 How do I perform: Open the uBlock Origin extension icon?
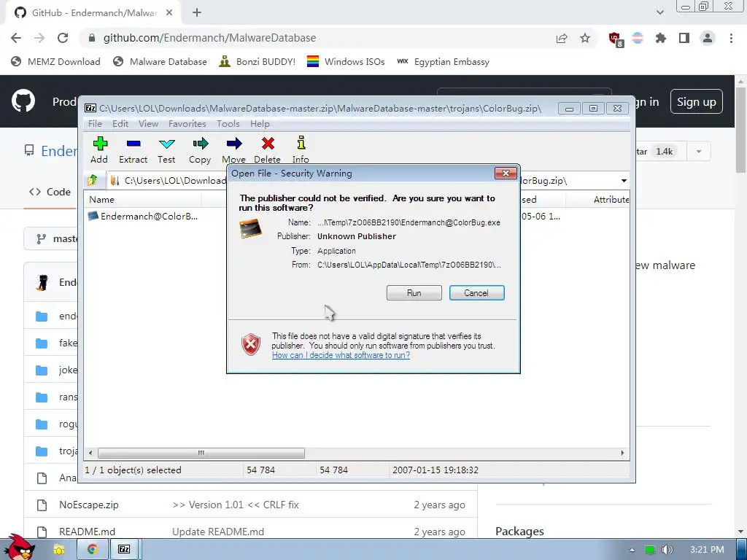coord(616,39)
